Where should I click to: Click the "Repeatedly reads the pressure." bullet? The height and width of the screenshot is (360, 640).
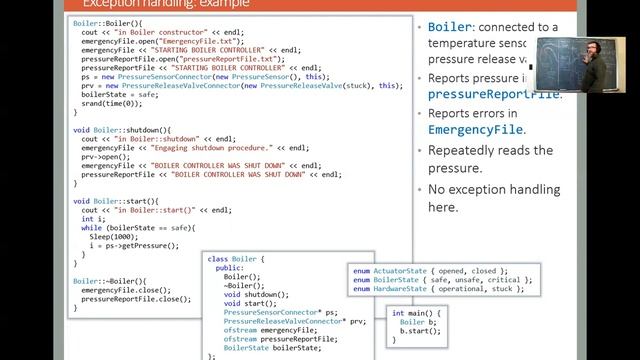(x=491, y=159)
